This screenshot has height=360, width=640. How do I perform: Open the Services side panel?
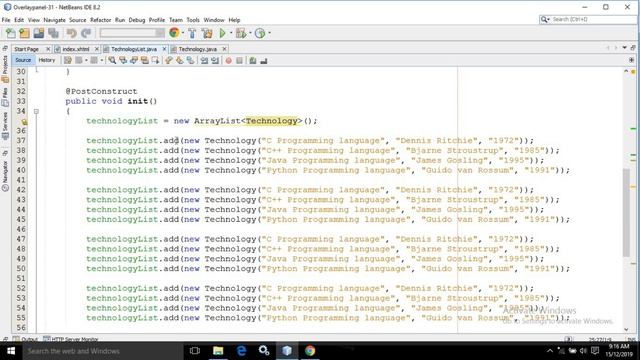click(5, 126)
